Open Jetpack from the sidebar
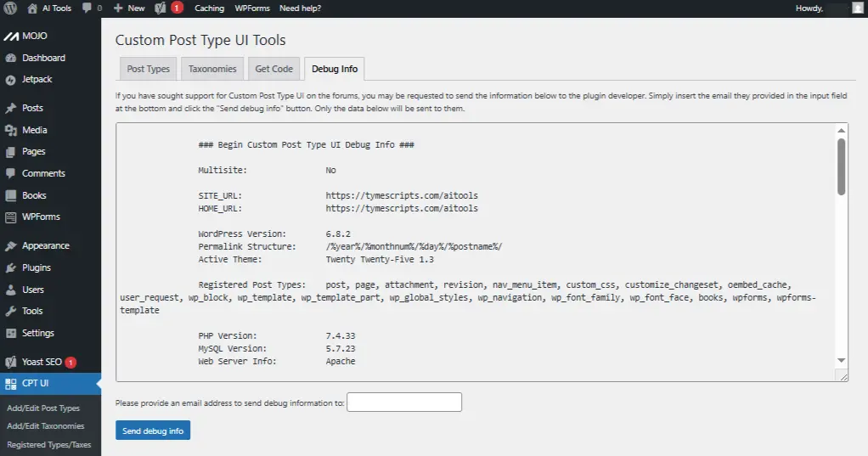 (x=37, y=80)
